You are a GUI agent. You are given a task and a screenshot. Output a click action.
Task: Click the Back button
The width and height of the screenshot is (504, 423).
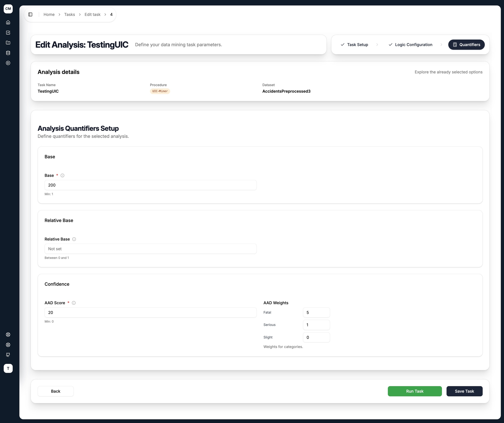click(56, 391)
